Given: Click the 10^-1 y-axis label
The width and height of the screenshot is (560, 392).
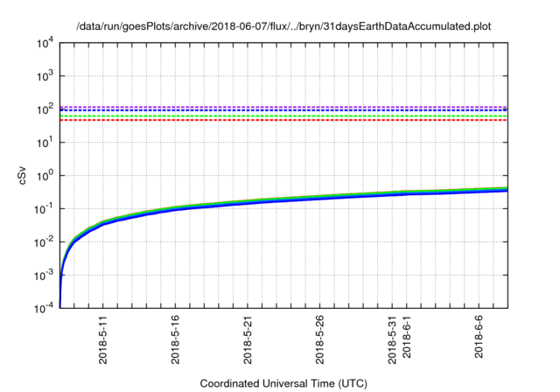Looking at the screenshot, I should click(45, 209).
